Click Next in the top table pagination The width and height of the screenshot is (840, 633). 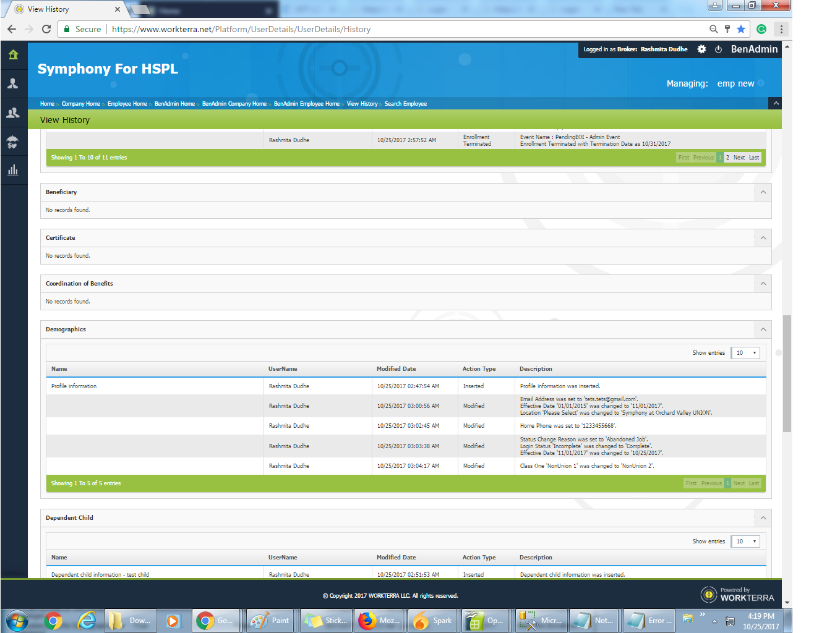pos(739,158)
